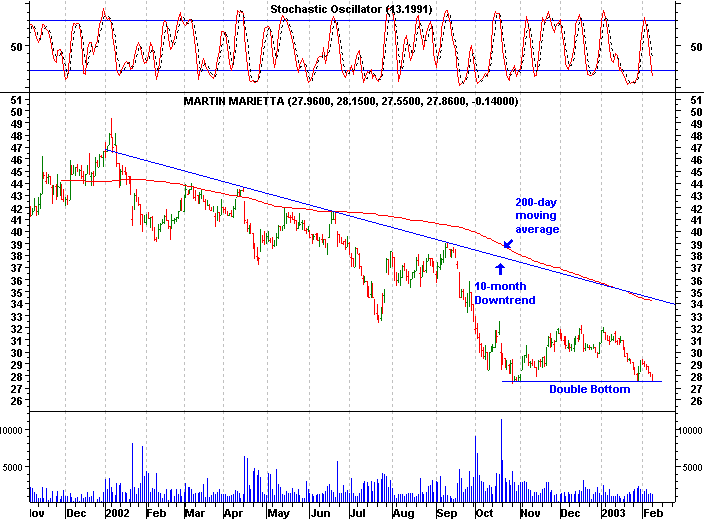
Task: Click the 26 label on left price axis
Action: tap(16, 401)
